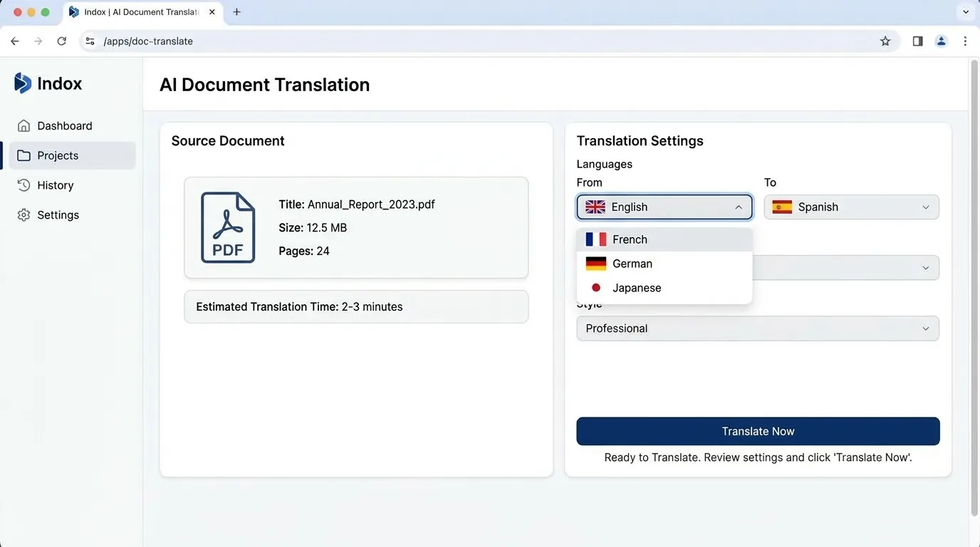The width and height of the screenshot is (980, 547).
Task: Click the address bar URL /apps/doc-translate
Action: tap(148, 41)
